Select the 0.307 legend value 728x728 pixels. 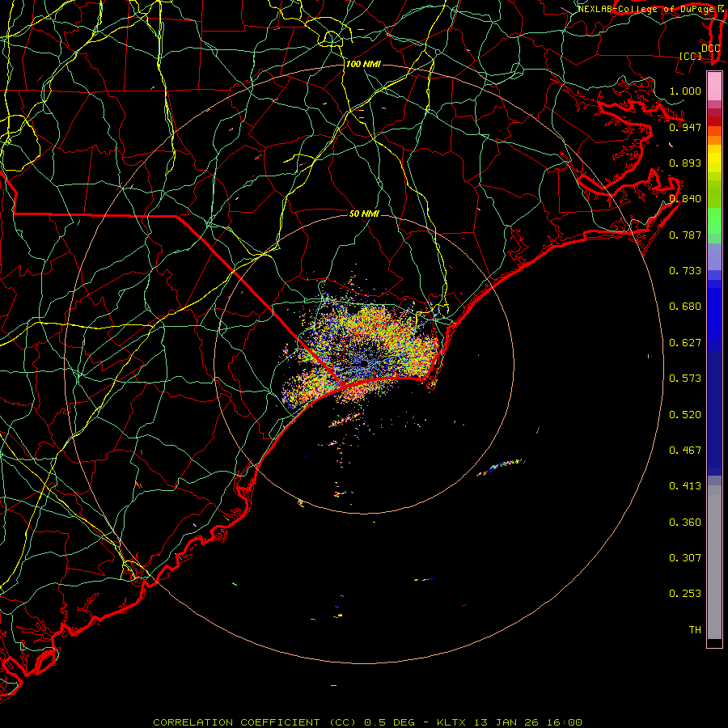(x=685, y=558)
